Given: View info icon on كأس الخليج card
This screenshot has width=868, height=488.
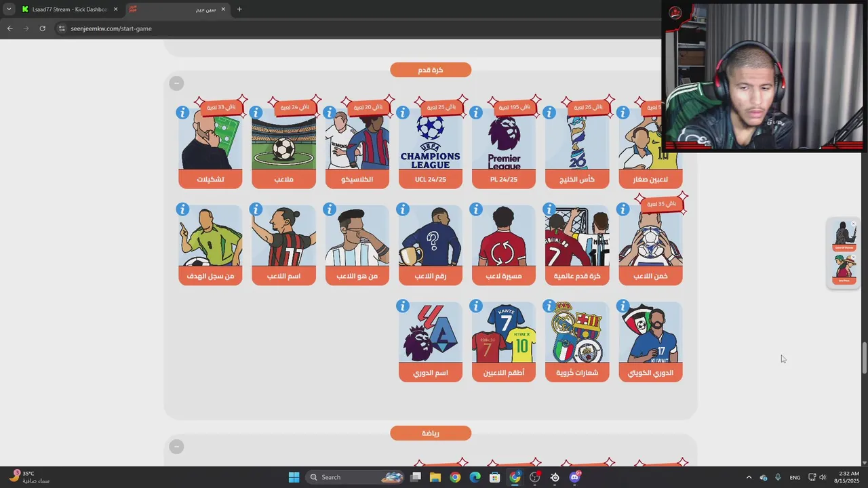Looking at the screenshot, I should pos(549,113).
